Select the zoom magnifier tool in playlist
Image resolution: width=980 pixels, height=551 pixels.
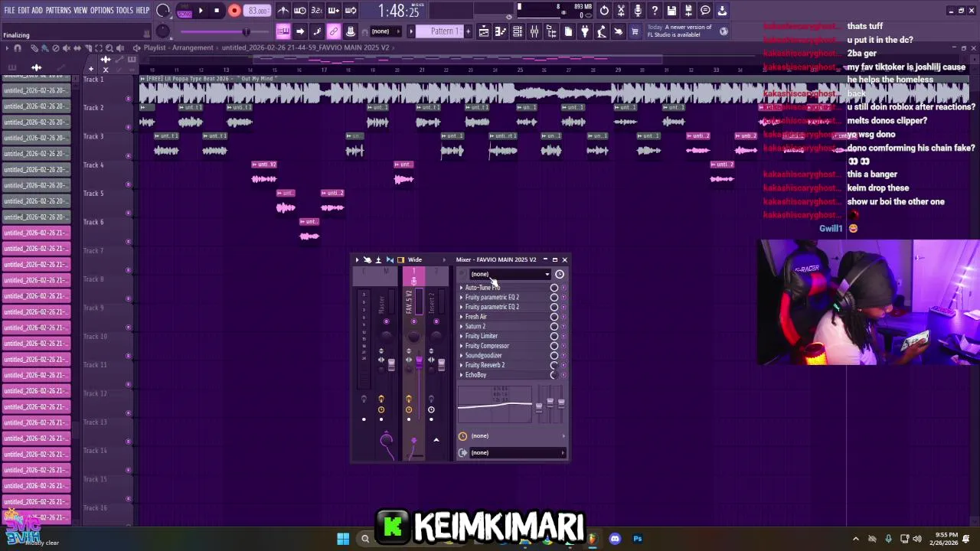pos(109,48)
